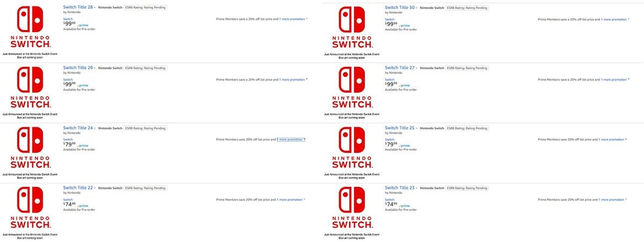Open the Switch Title 24 product link

point(78,128)
